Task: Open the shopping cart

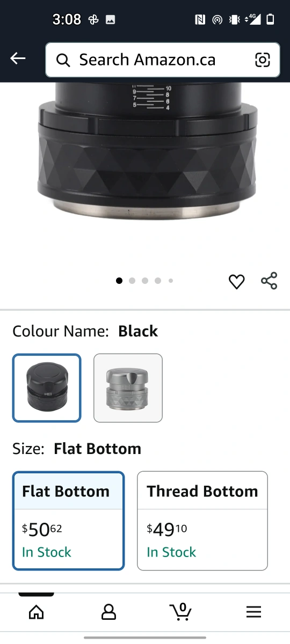Action: pos(181,611)
